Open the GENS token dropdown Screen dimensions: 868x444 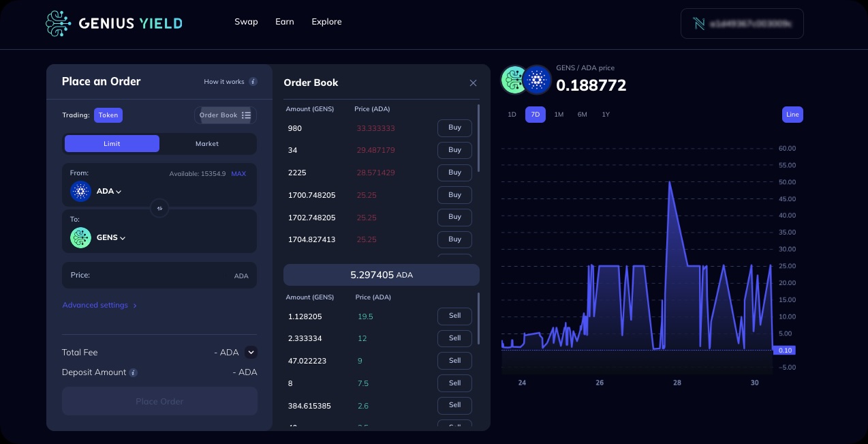click(111, 238)
